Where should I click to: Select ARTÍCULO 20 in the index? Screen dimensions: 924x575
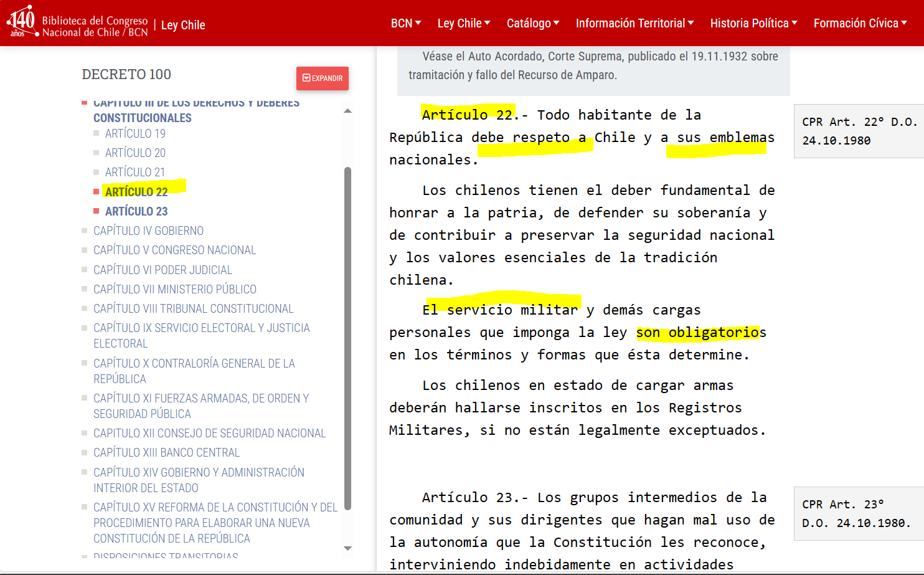[135, 153]
